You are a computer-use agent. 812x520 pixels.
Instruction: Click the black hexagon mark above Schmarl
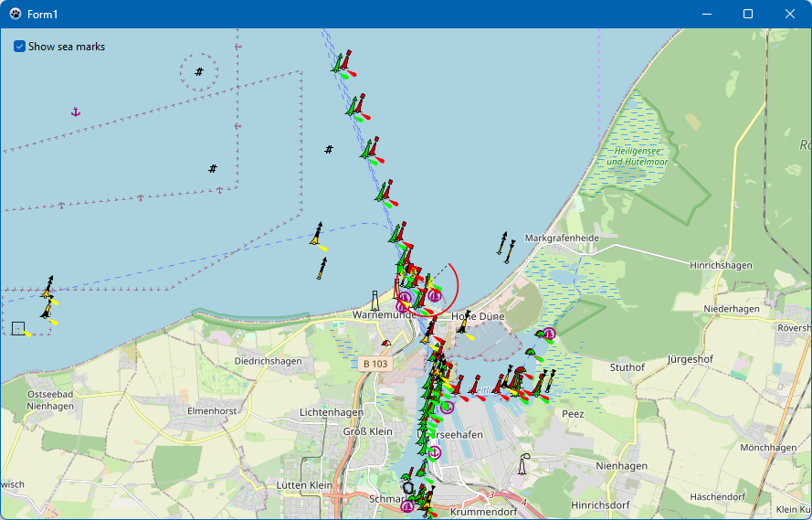coord(408,487)
